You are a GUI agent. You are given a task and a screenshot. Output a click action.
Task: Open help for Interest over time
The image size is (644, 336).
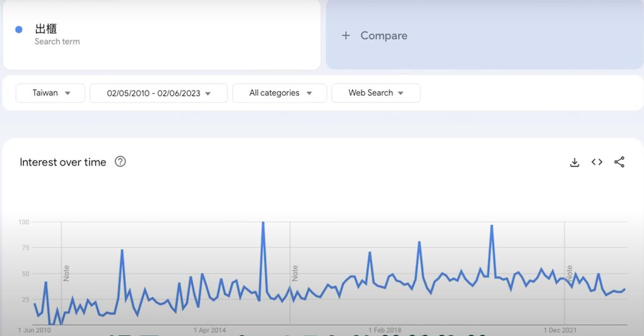tap(120, 162)
